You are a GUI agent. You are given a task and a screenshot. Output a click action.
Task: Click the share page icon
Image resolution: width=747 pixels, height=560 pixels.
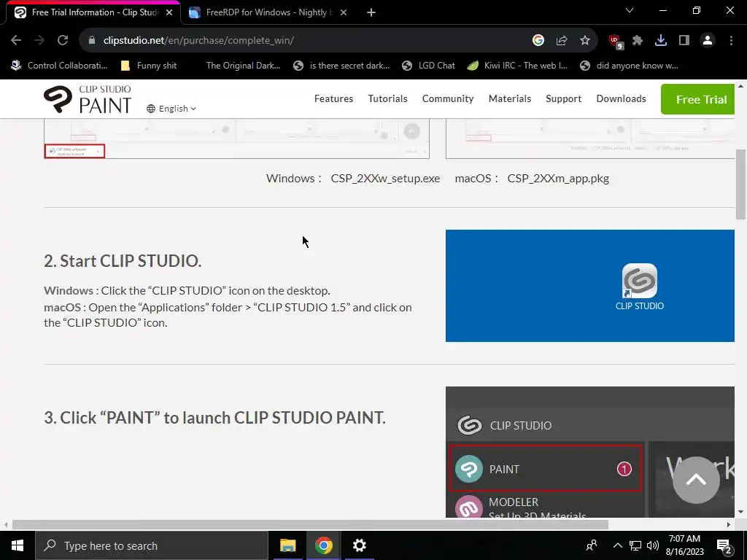pos(562,41)
